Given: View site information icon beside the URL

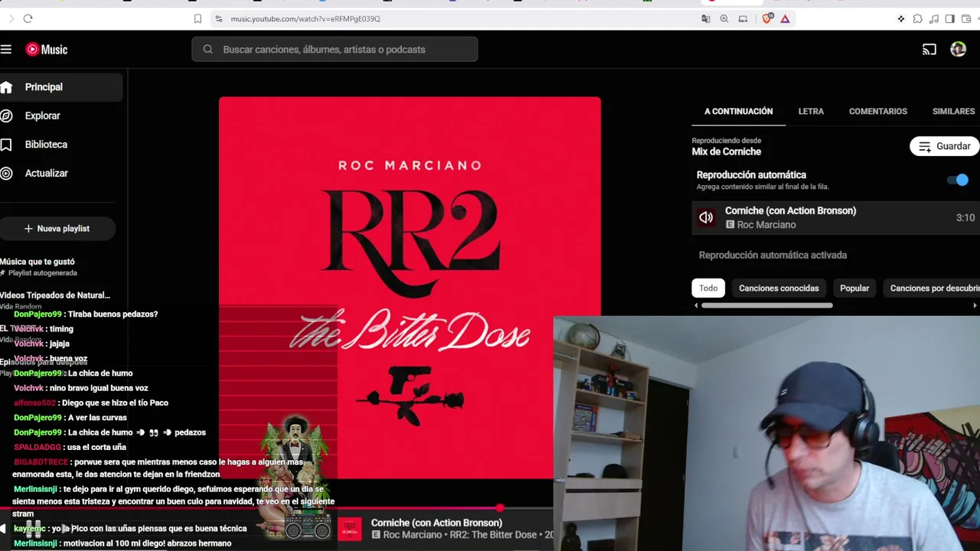Looking at the screenshot, I should tap(218, 18).
